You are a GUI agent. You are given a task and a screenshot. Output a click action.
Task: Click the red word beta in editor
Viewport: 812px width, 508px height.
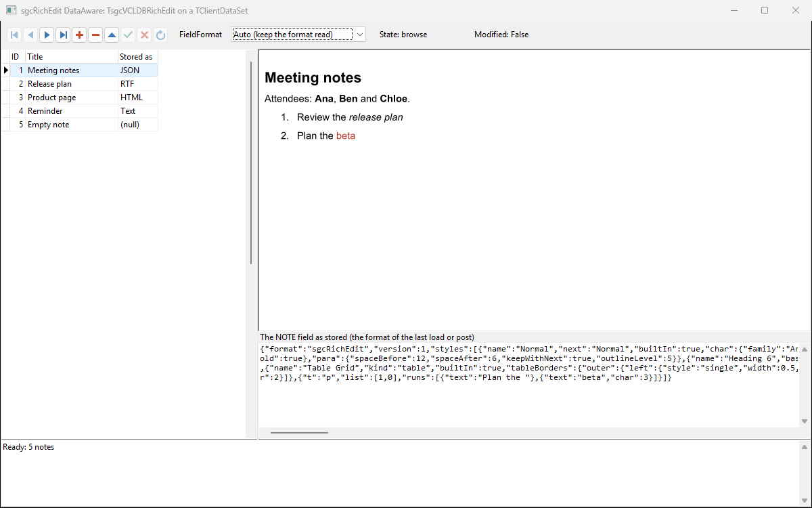[346, 135]
